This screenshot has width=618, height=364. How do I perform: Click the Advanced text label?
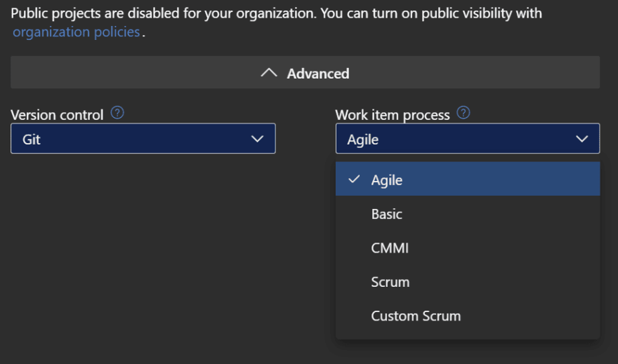[x=318, y=74]
